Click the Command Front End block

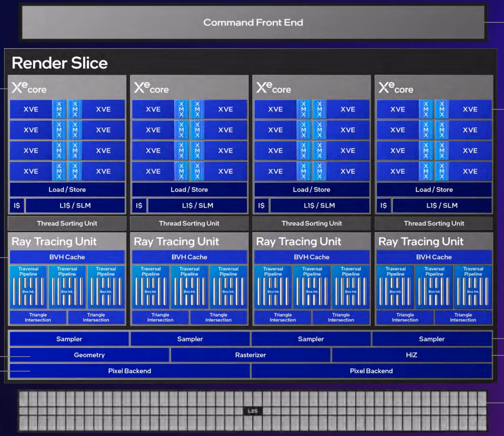[x=253, y=22]
